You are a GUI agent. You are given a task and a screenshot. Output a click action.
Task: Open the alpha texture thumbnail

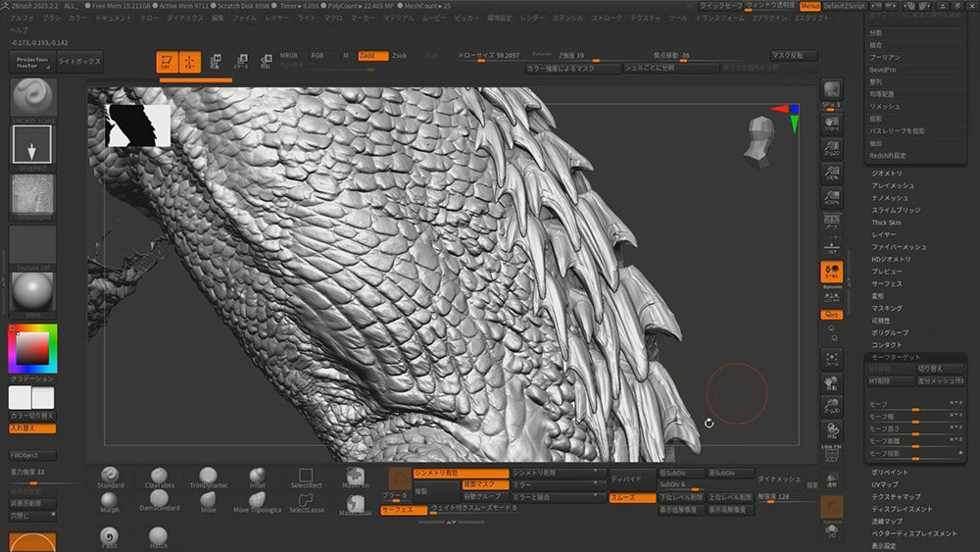32,197
